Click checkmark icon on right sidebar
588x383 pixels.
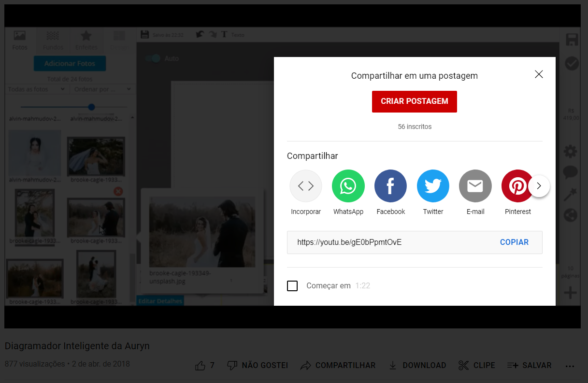point(572,63)
